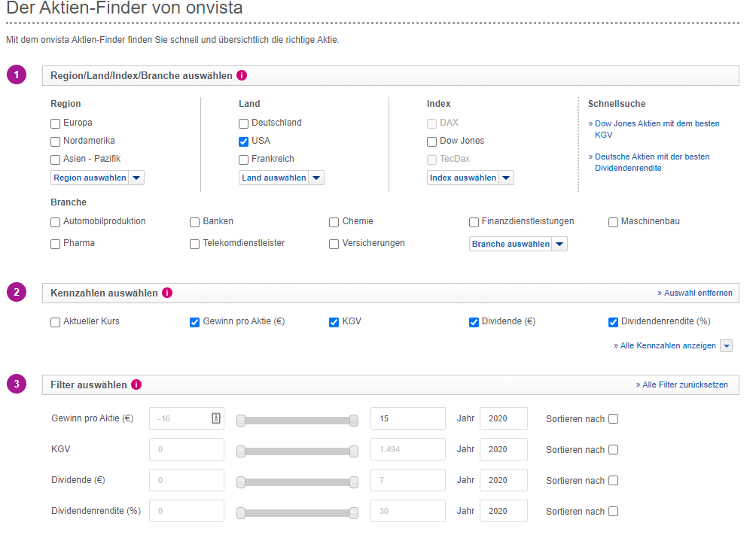Image resolution: width=756 pixels, height=538 pixels.
Task: Select the Banken checkbox
Action: (195, 222)
